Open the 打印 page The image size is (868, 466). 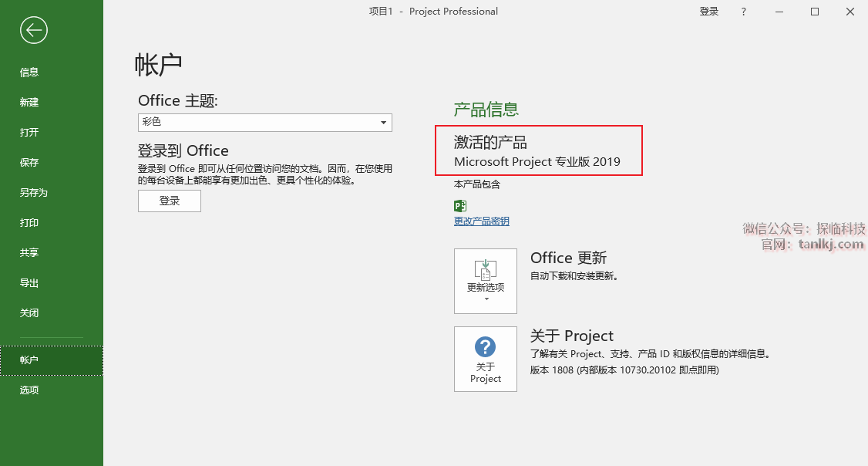[x=29, y=223]
